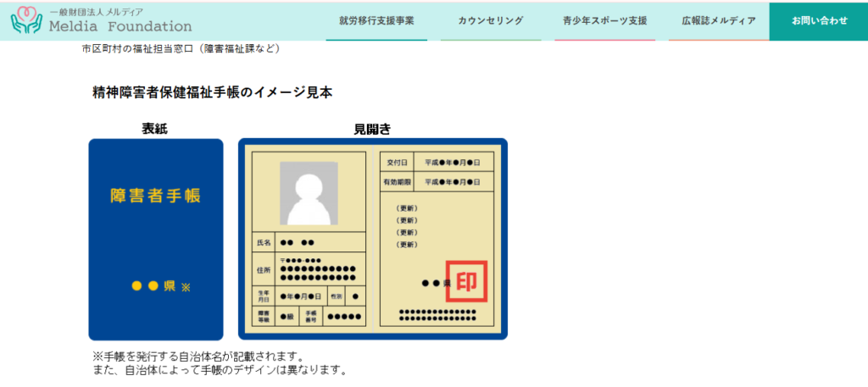Click the yellow 障害者手帳 title on the blue cover
Screen dimensions: 868x387
[156, 196]
